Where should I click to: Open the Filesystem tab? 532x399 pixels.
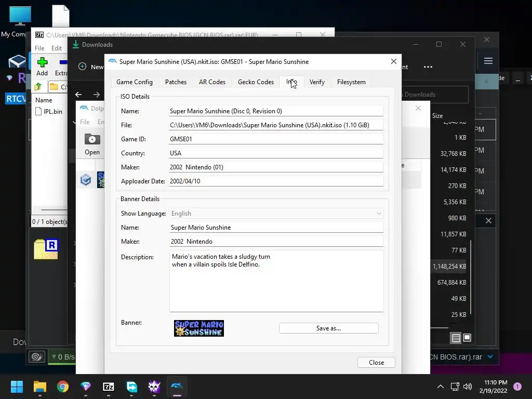click(x=351, y=82)
